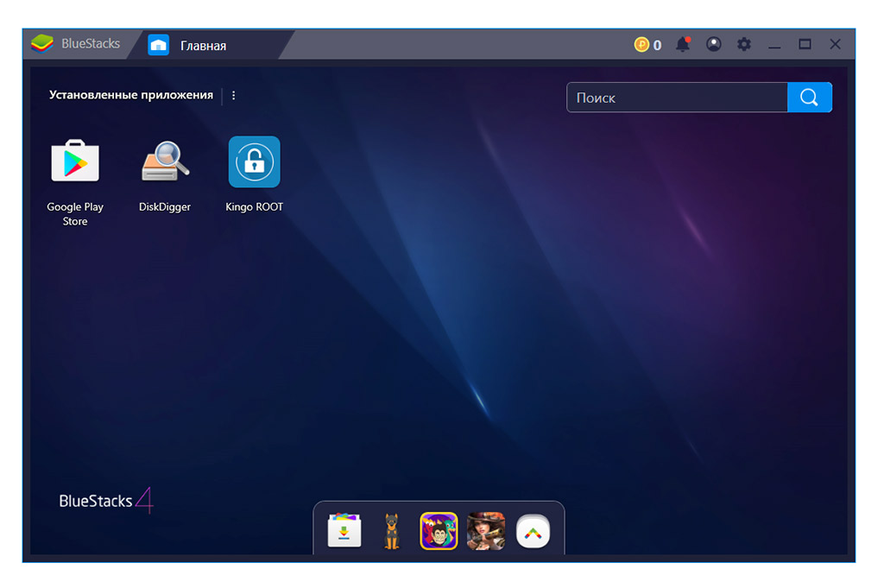The image size is (884, 588).
Task: Focus the Поиск search field
Action: (677, 98)
